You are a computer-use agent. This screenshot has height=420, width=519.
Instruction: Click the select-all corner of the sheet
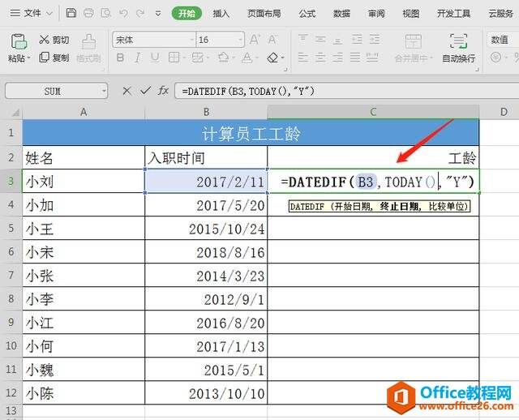[15, 113]
